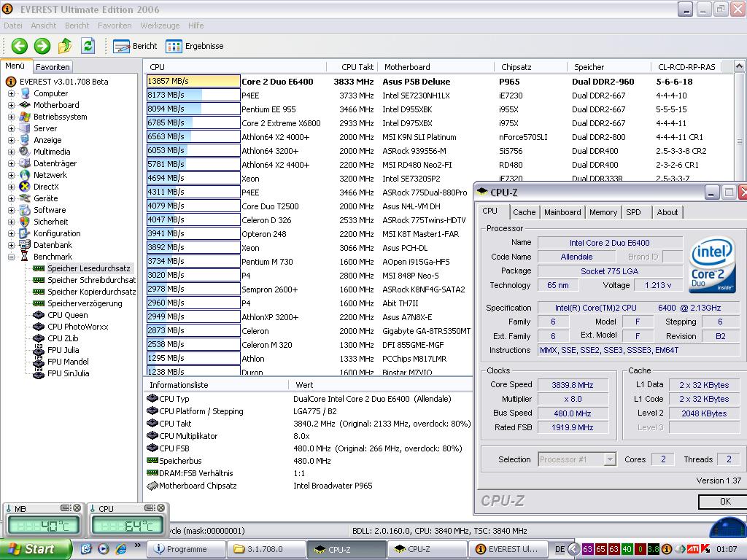Select FPU Julia benchmark in the tree
747x560 pixels.
click(63, 350)
